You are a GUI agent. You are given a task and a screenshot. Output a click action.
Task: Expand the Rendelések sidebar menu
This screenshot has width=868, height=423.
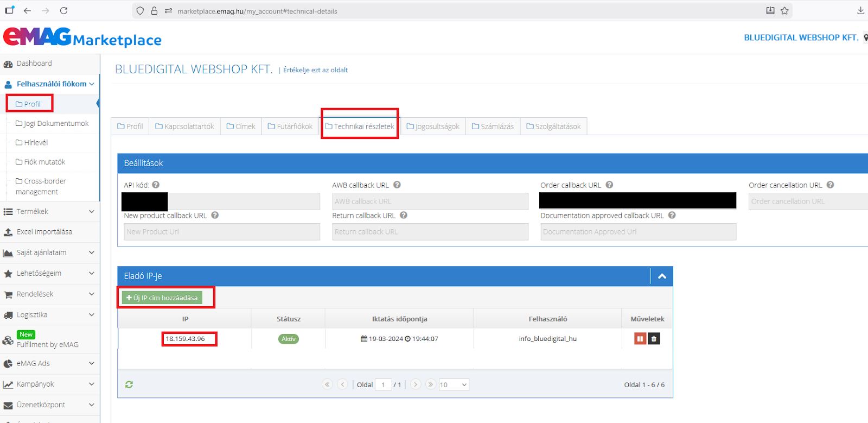[x=50, y=294]
